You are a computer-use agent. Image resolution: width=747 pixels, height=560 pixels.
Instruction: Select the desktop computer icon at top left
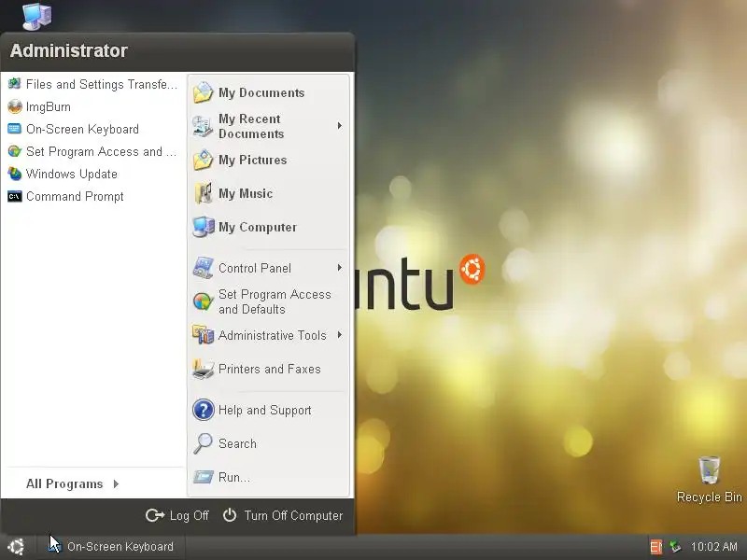37,16
